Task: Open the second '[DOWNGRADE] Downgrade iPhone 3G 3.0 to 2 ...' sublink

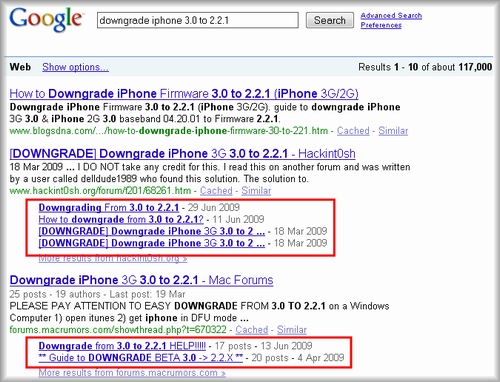Action: [152, 243]
